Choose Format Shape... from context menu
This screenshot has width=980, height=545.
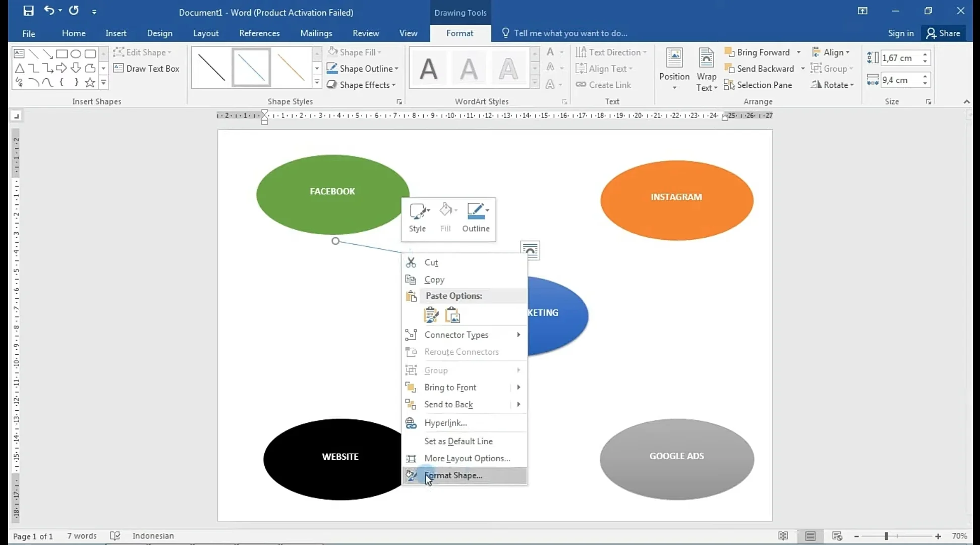click(465, 475)
